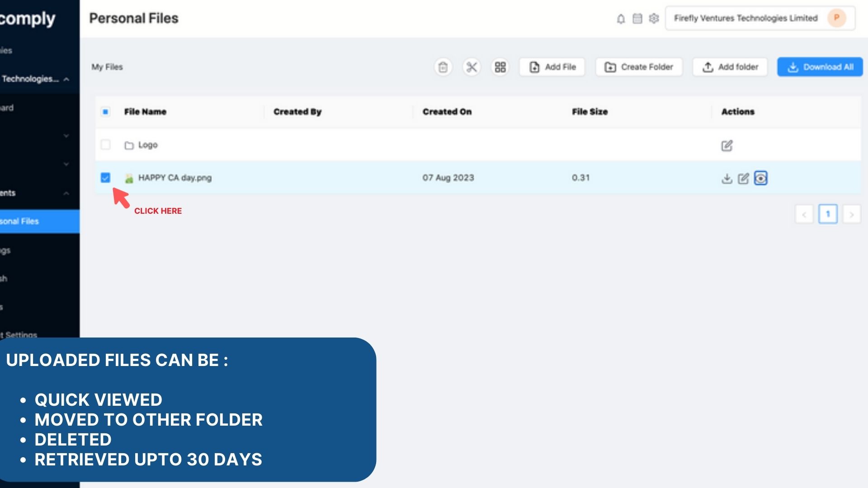This screenshot has width=868, height=488.
Task: Rename HAPPY CA day.png with edit icon
Action: tap(743, 178)
